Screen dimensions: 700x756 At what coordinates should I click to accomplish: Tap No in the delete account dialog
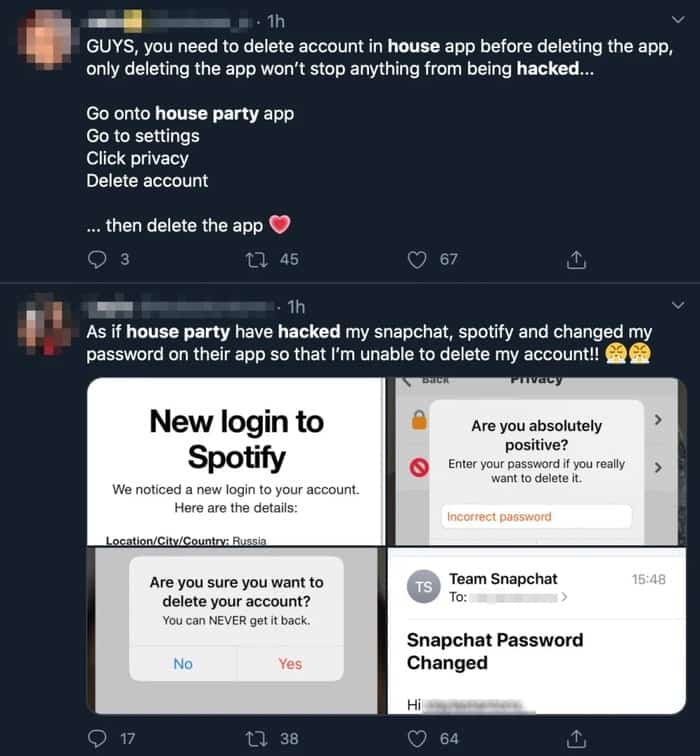click(x=183, y=663)
